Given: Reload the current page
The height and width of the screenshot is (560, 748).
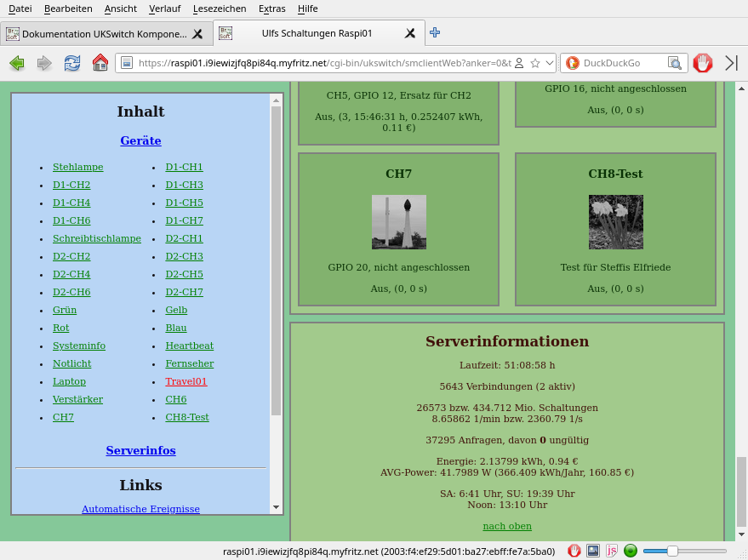Looking at the screenshot, I should pos(71,63).
